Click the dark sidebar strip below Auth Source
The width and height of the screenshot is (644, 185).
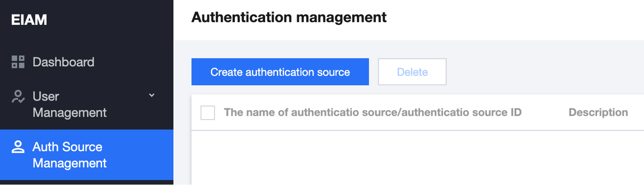[87, 182]
